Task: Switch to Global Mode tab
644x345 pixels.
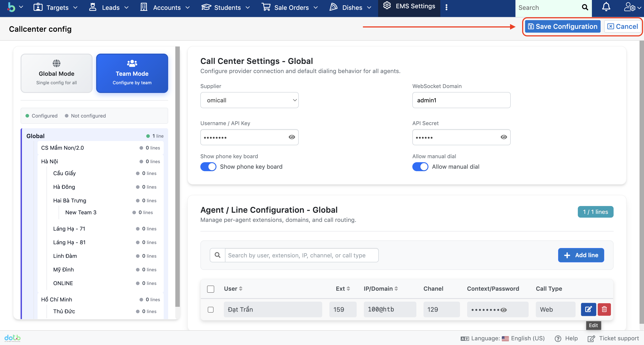Action: pyautogui.click(x=57, y=73)
